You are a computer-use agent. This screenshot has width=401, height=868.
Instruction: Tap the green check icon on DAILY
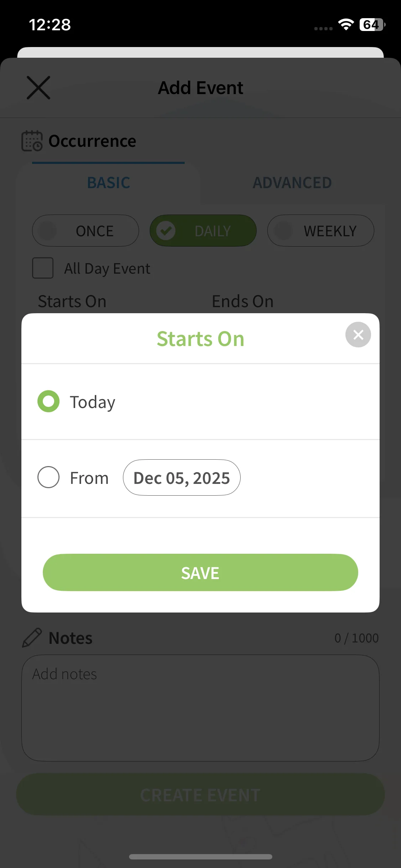point(166,231)
